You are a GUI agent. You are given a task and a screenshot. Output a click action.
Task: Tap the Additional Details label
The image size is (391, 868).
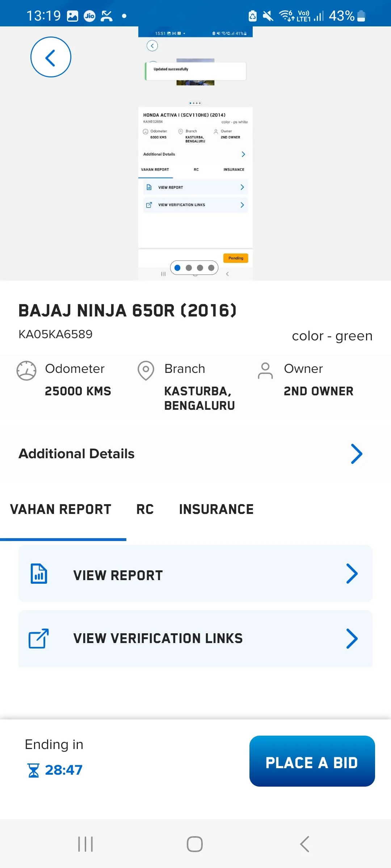tap(76, 454)
